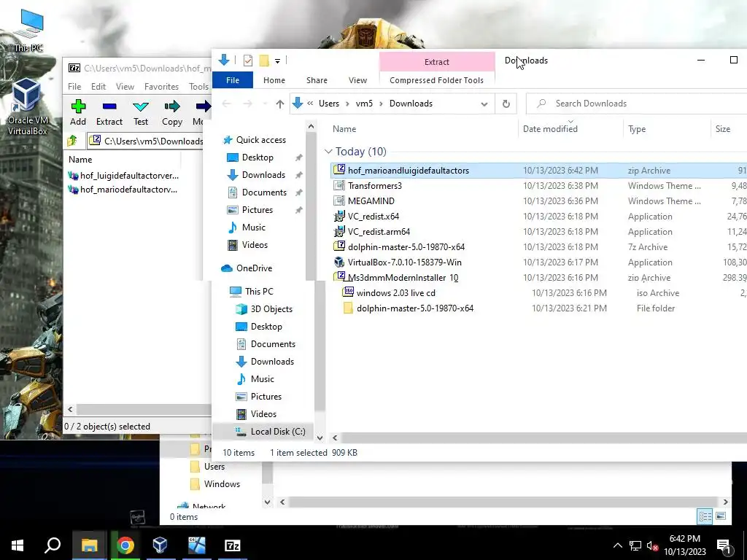Open the address bar history dropdown
747x560 pixels.
(484, 104)
